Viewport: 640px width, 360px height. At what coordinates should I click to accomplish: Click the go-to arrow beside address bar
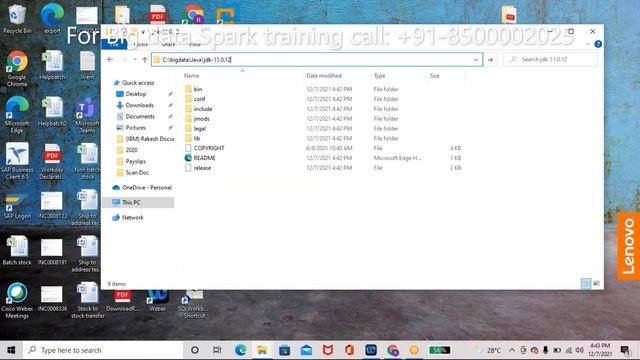pos(490,60)
